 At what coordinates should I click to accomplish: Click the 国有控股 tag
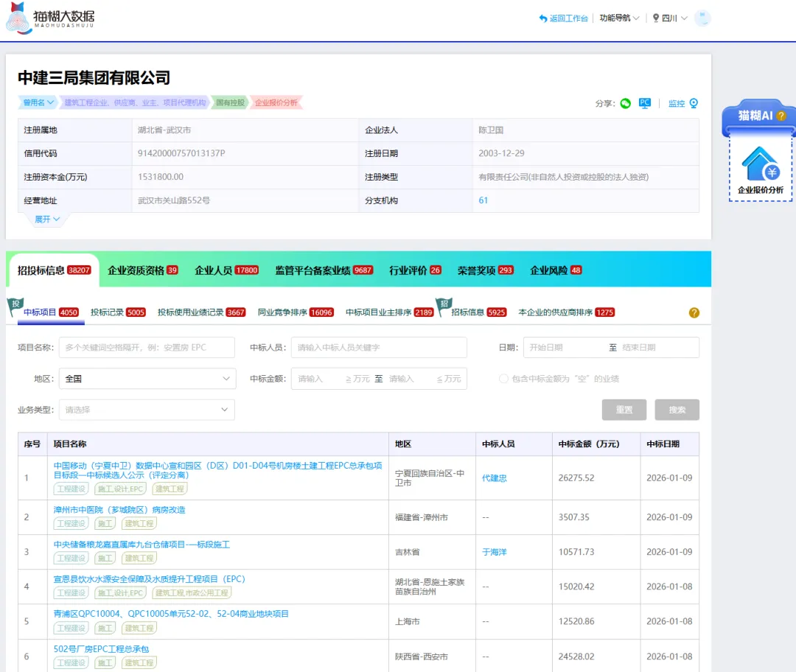pos(230,102)
